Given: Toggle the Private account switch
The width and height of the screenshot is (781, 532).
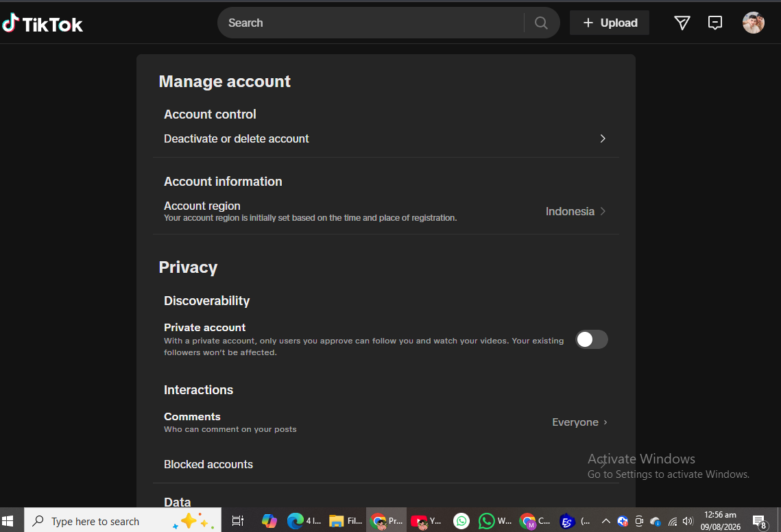Looking at the screenshot, I should (592, 339).
